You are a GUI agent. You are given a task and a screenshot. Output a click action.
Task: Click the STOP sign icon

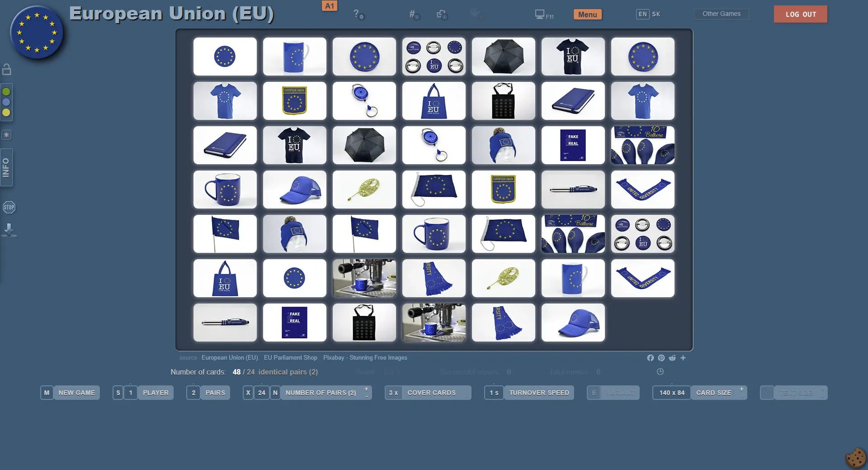pyautogui.click(x=9, y=207)
